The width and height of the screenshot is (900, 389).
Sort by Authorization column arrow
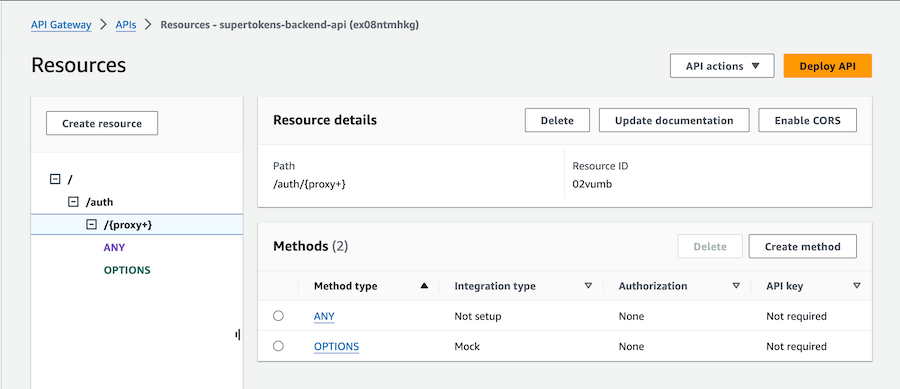(736, 286)
